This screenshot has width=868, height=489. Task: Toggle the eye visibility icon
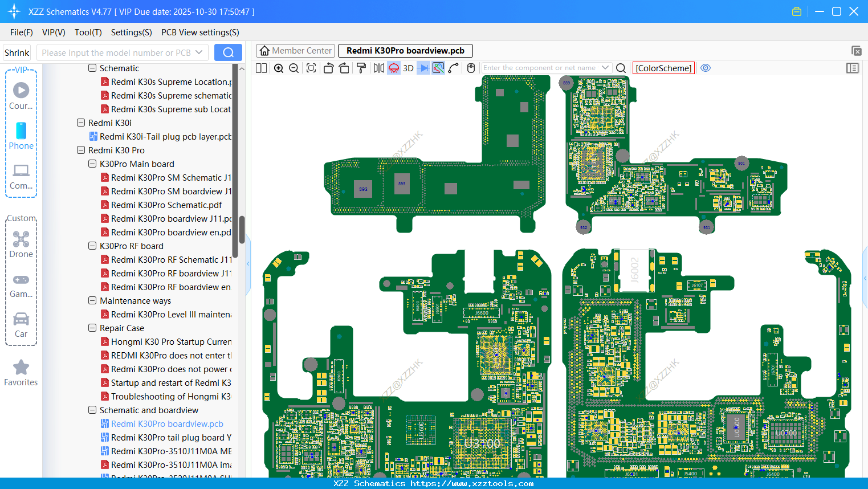[x=706, y=68]
